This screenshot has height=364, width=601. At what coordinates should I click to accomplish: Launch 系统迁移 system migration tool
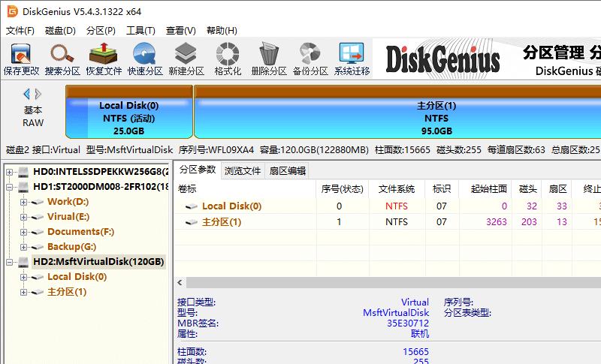pos(352,59)
